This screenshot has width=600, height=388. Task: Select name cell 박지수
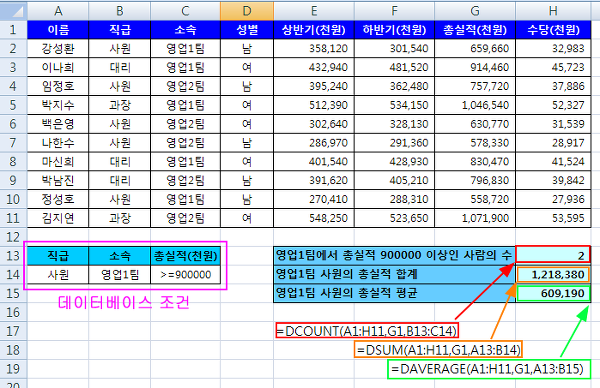tap(58, 105)
